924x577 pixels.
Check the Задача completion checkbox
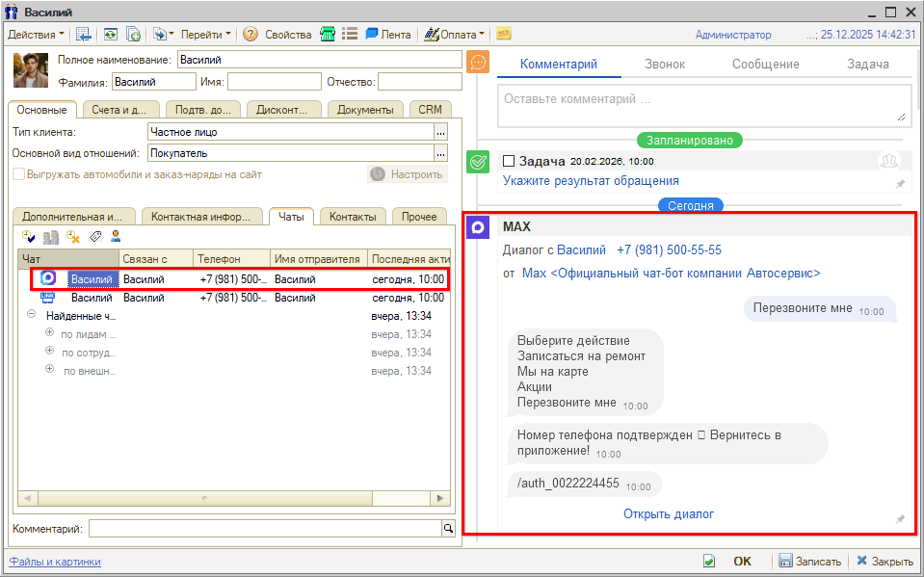509,161
